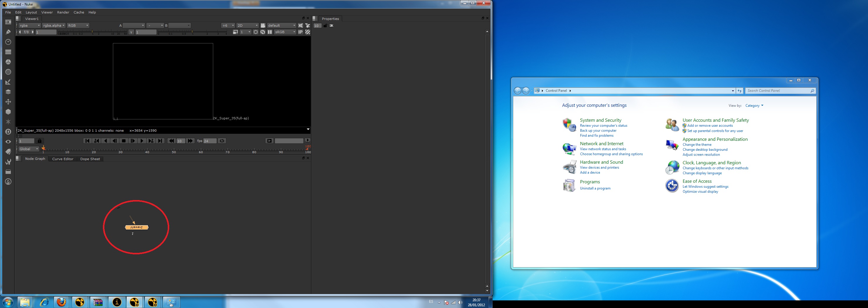Open the rgba.alpha channel dropdown
This screenshot has width=868, height=308.
(x=54, y=26)
